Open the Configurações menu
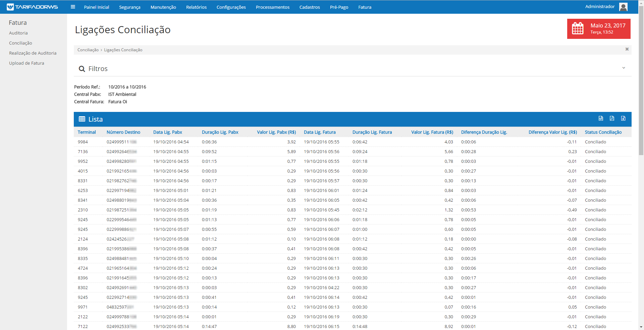The image size is (644, 330). pos(231,7)
